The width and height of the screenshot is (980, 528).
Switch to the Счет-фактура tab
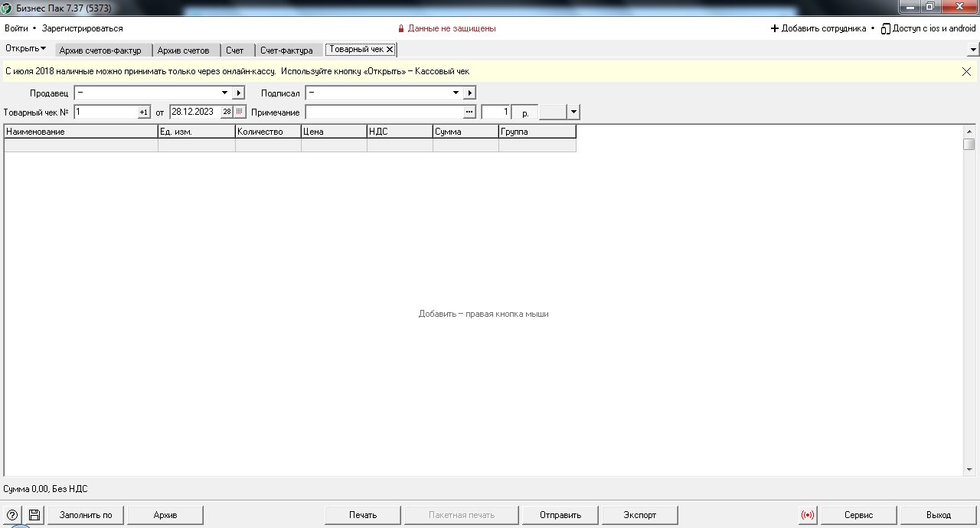coord(286,51)
